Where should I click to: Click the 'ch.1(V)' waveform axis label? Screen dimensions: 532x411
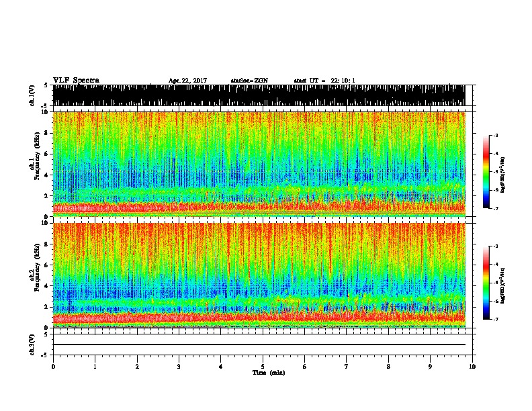click(x=32, y=95)
